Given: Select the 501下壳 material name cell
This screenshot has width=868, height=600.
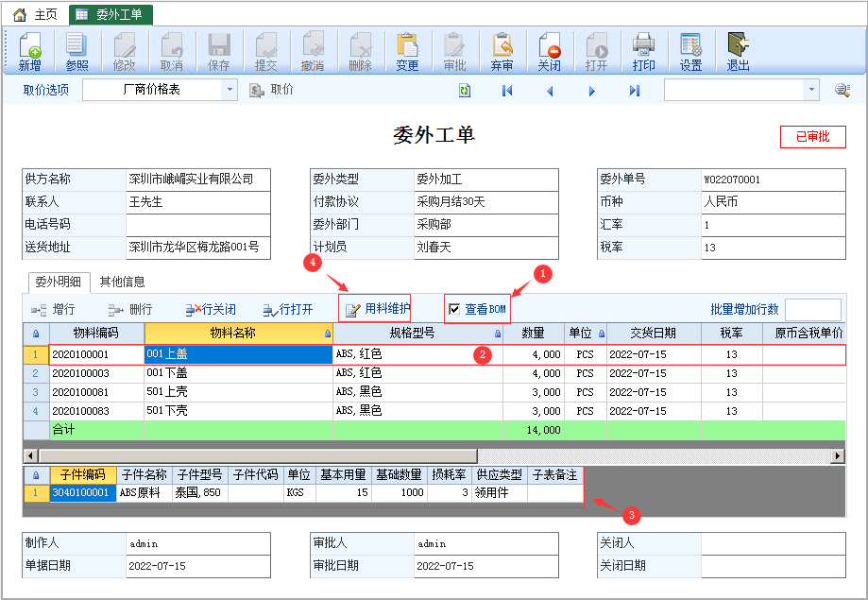Looking at the screenshot, I should click(x=238, y=411).
